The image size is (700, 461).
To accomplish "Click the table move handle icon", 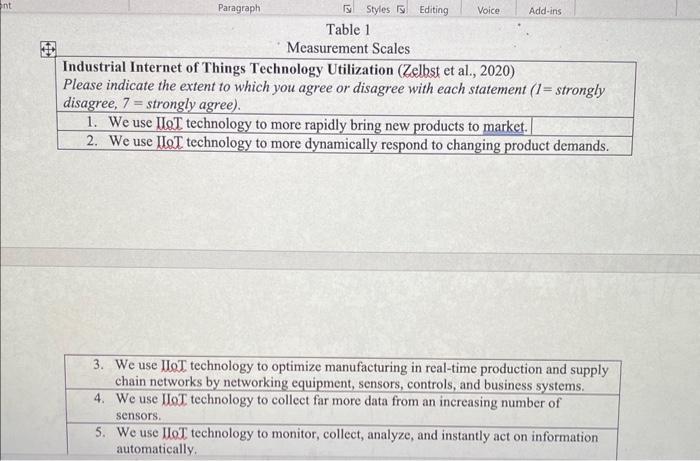I will (48, 49).
